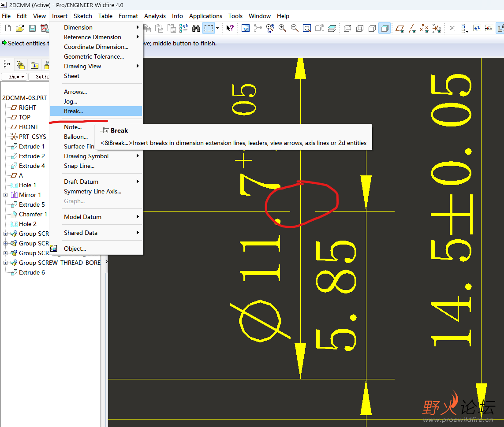Zoom out with the minus magnifier icon
The height and width of the screenshot is (427, 504).
pos(295,28)
